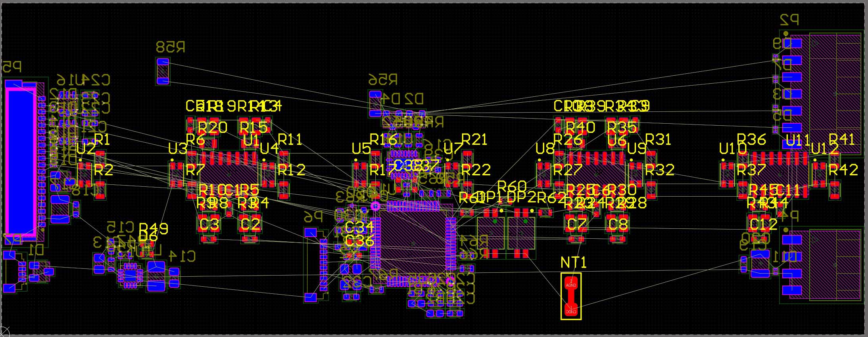Select the NT1 net tie component

coord(571,297)
